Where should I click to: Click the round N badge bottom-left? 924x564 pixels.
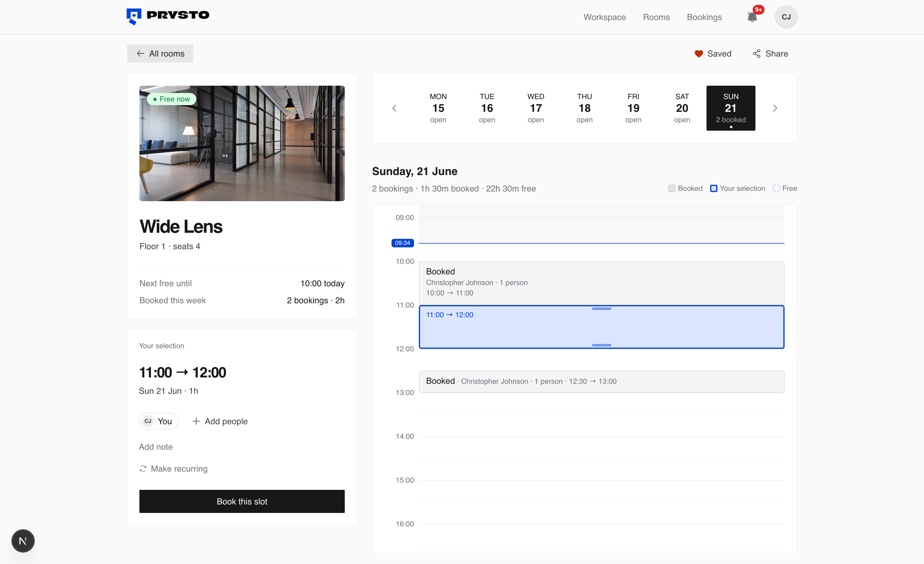coord(23,541)
